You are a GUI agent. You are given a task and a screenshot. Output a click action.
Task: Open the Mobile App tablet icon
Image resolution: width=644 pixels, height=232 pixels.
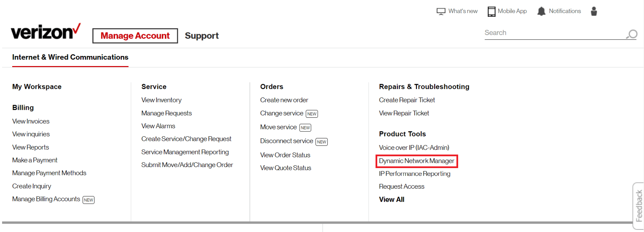491,12
